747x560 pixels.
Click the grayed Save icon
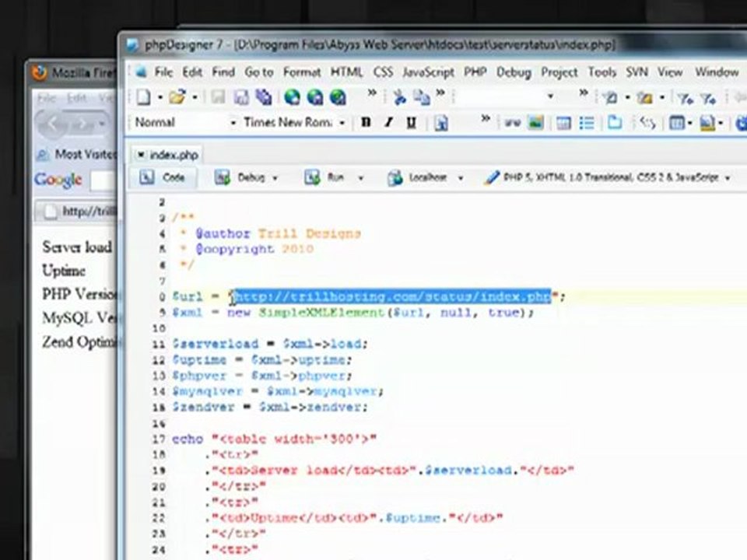tap(218, 97)
